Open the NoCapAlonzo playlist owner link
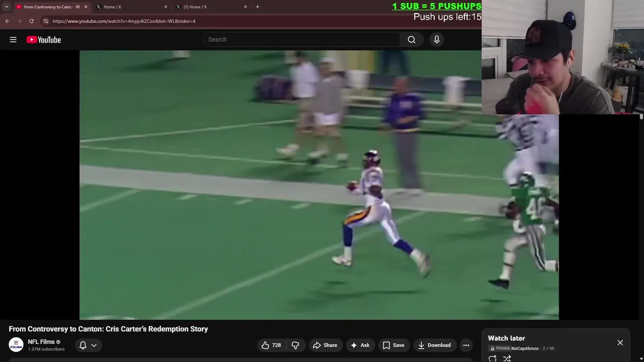Screen dimensions: 644x362 coord(525,348)
